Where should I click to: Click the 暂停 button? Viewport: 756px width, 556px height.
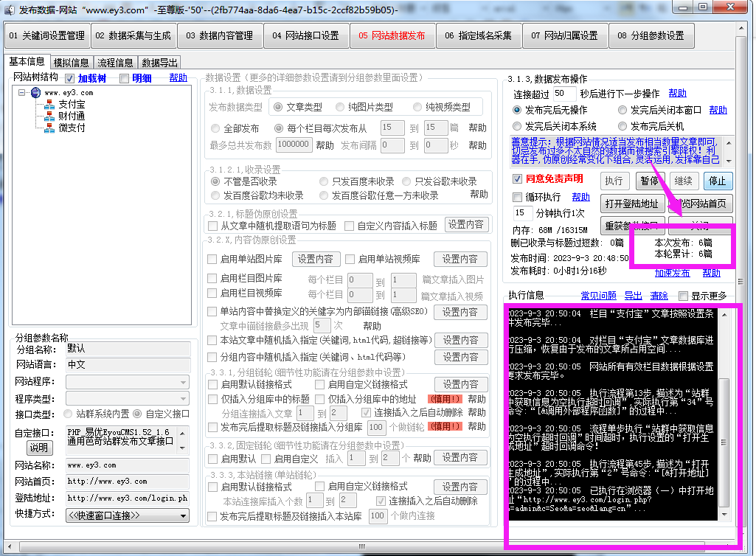tap(650, 181)
